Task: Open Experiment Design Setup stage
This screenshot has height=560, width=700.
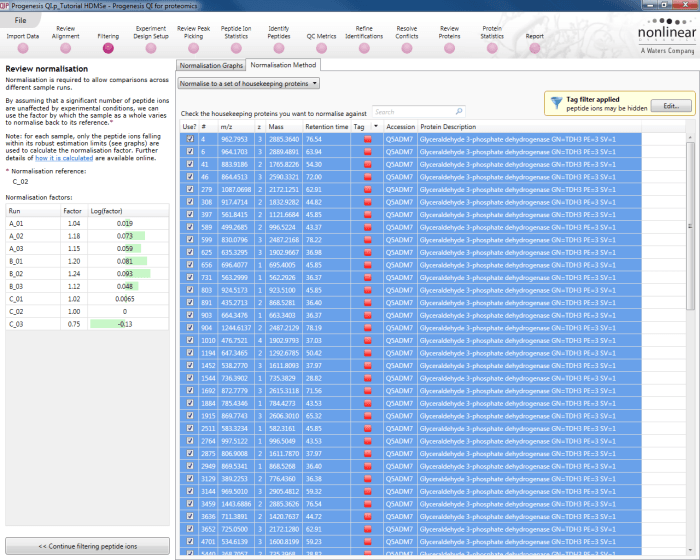Action: point(151,48)
